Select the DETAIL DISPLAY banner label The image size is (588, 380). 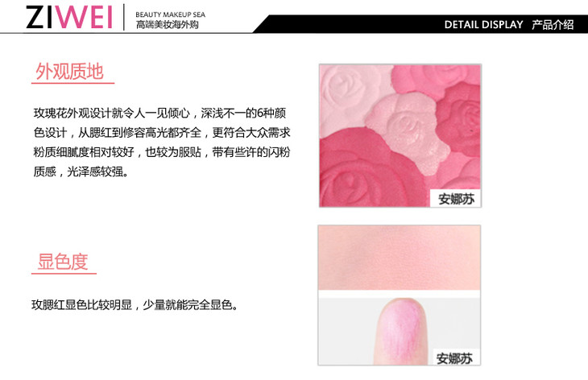click(483, 25)
